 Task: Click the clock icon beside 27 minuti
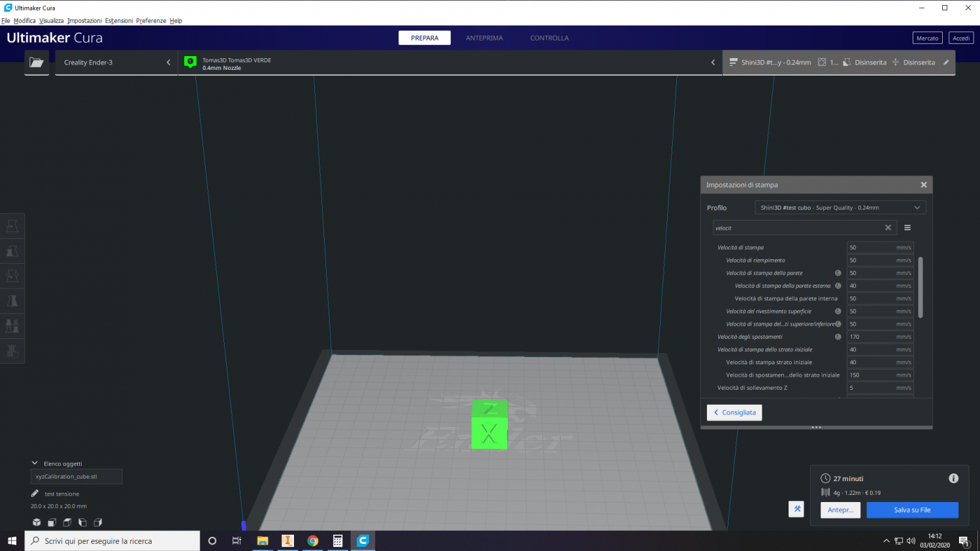click(x=826, y=479)
